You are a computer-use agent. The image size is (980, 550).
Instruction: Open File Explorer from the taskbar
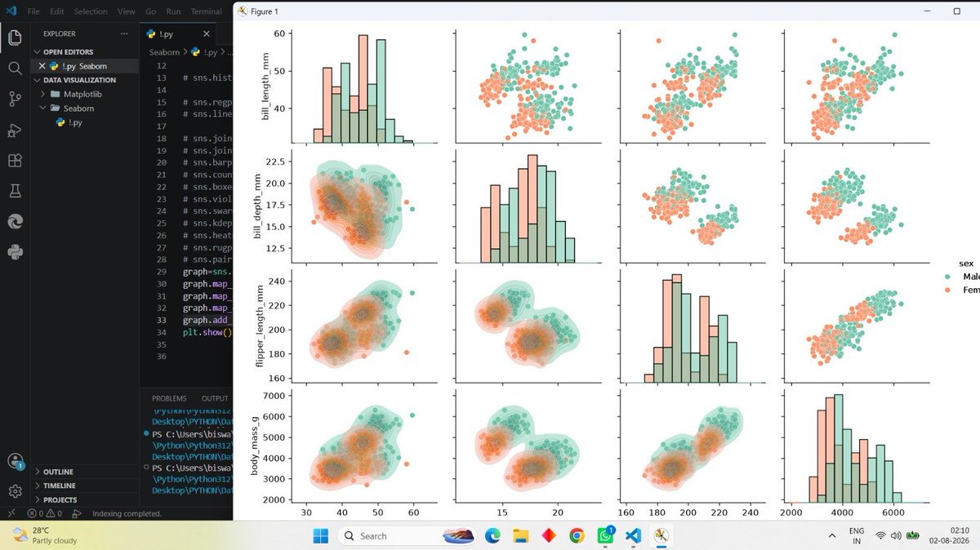[520, 535]
